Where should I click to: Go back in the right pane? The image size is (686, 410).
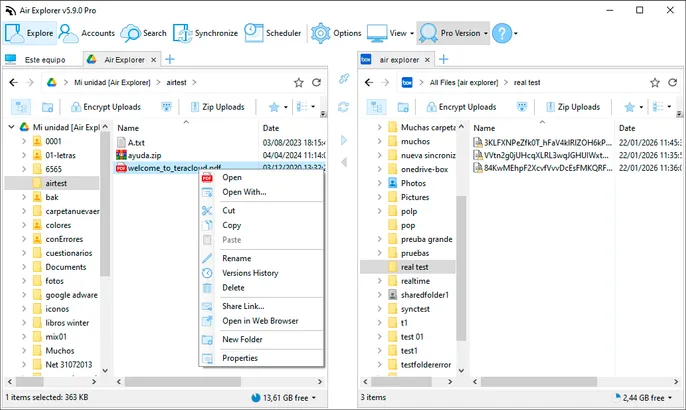pos(369,82)
